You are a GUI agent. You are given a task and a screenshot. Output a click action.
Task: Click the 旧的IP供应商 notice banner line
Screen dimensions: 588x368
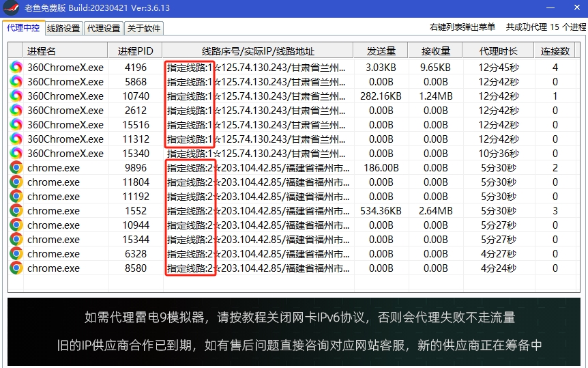(x=299, y=345)
